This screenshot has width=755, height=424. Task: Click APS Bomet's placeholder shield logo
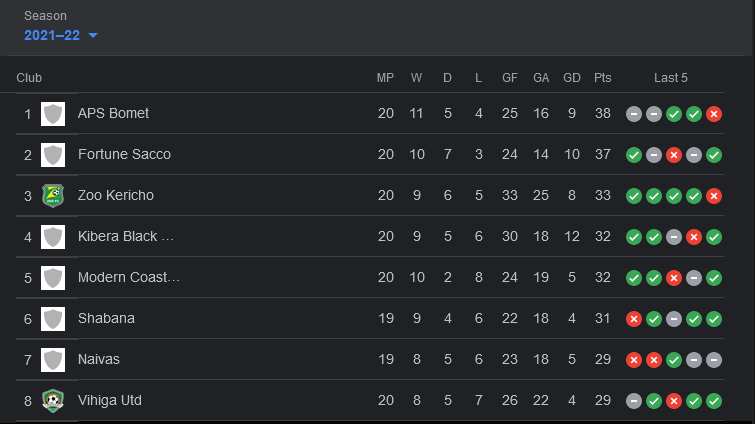(53, 114)
